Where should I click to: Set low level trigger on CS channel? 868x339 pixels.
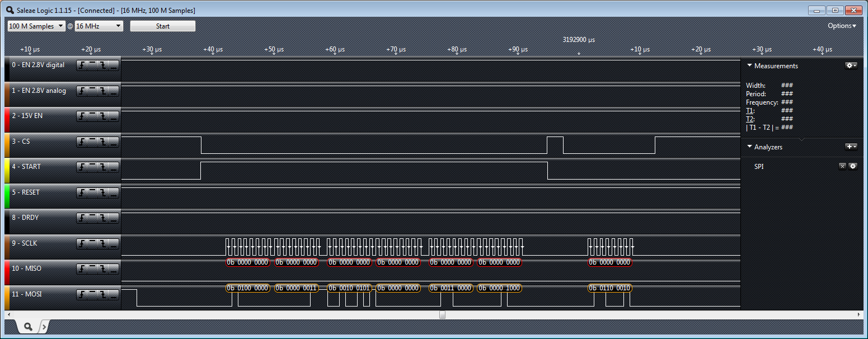(114, 142)
